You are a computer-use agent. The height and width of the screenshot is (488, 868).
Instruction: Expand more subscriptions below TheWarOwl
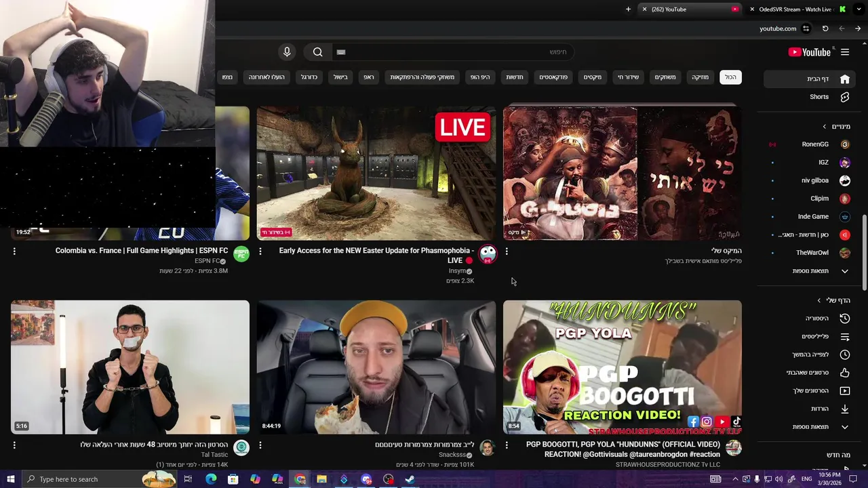pyautogui.click(x=811, y=271)
